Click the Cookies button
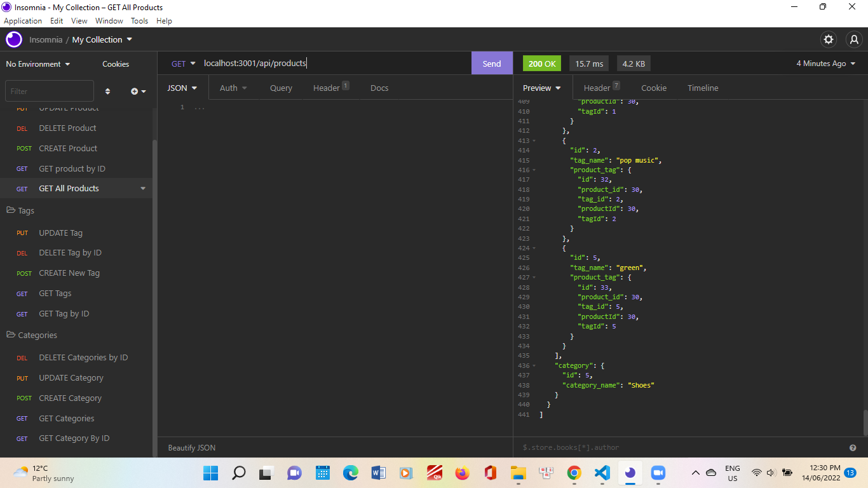 pos(116,64)
